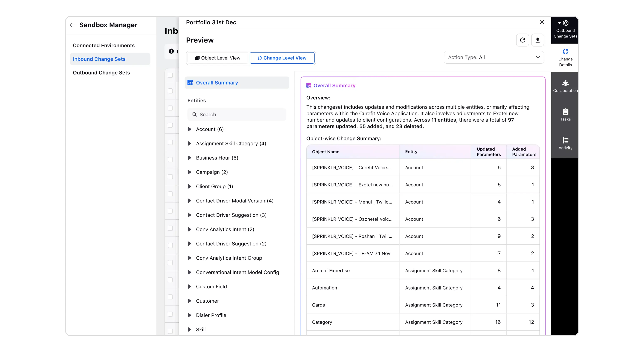The image size is (644, 352).
Task: Tick the first checkbox in the table
Action: tap(170, 75)
